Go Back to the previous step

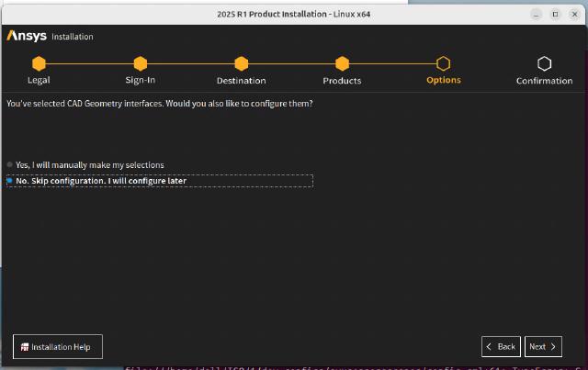pyautogui.click(x=501, y=347)
